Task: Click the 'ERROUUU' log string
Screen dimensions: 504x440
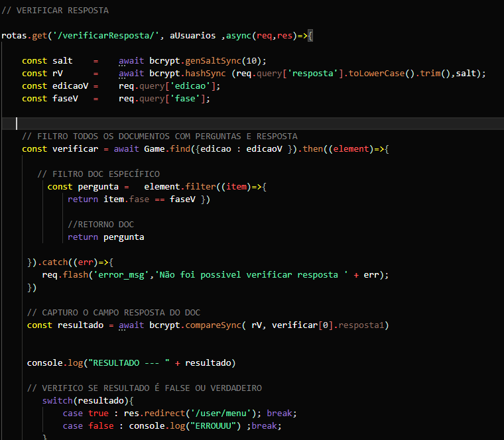Action: pyautogui.click(x=213, y=426)
